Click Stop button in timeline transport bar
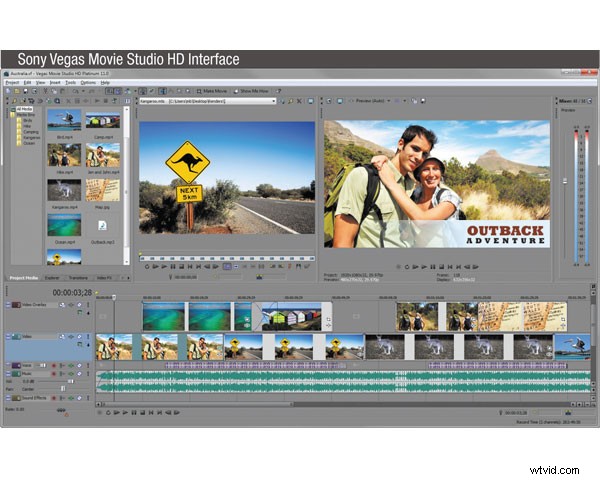Screen dimensions: 600x480 tap(142, 413)
